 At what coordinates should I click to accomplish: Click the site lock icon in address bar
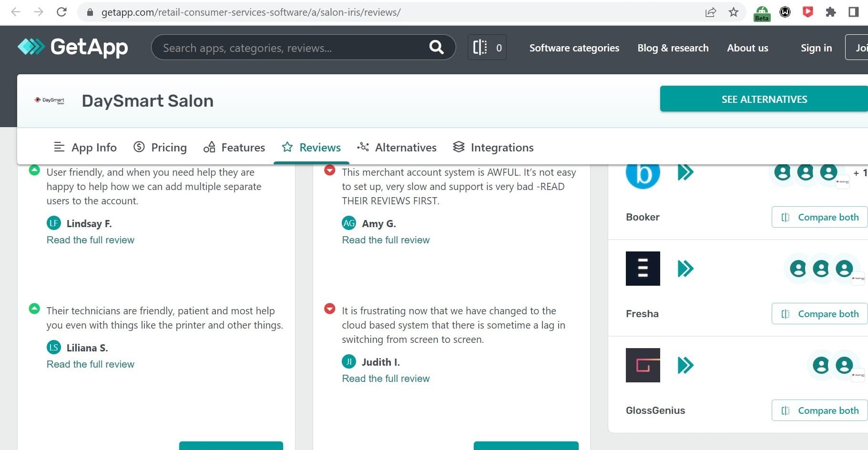click(90, 12)
